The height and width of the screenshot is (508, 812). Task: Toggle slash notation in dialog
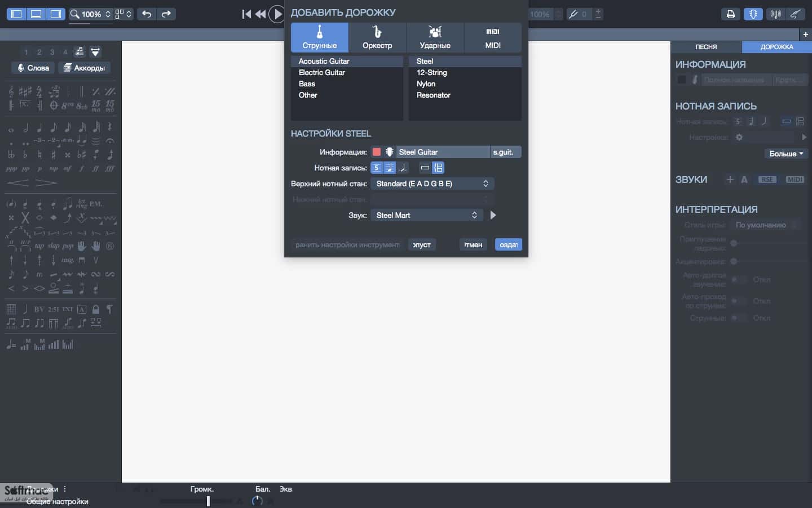click(x=403, y=168)
